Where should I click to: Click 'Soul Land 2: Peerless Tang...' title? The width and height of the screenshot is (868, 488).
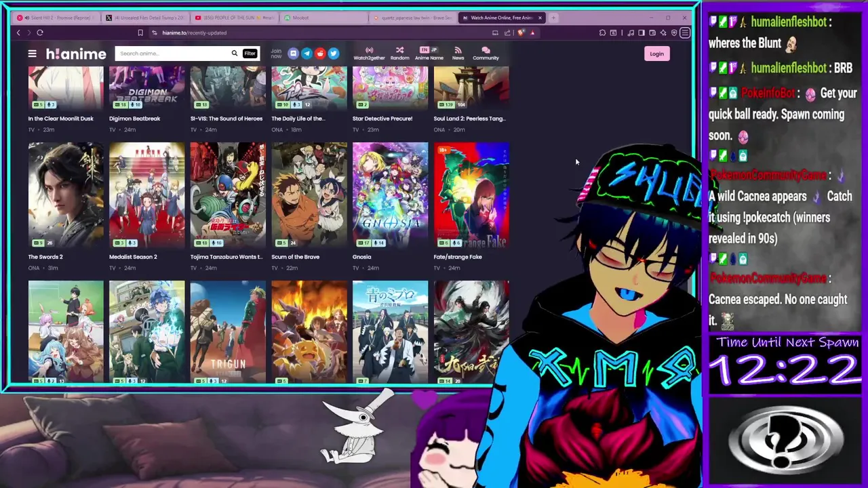pos(469,119)
